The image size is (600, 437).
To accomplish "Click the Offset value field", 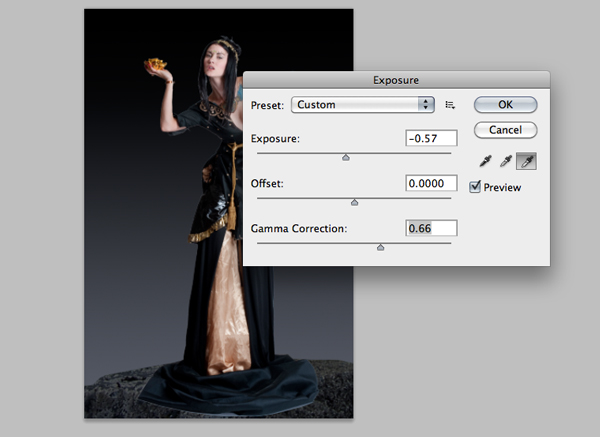I will 431,183.
